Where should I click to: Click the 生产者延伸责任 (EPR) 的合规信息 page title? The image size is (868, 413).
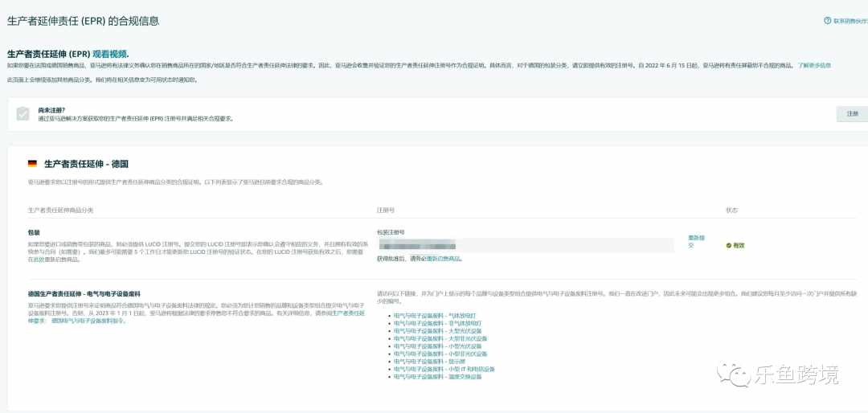(84, 21)
